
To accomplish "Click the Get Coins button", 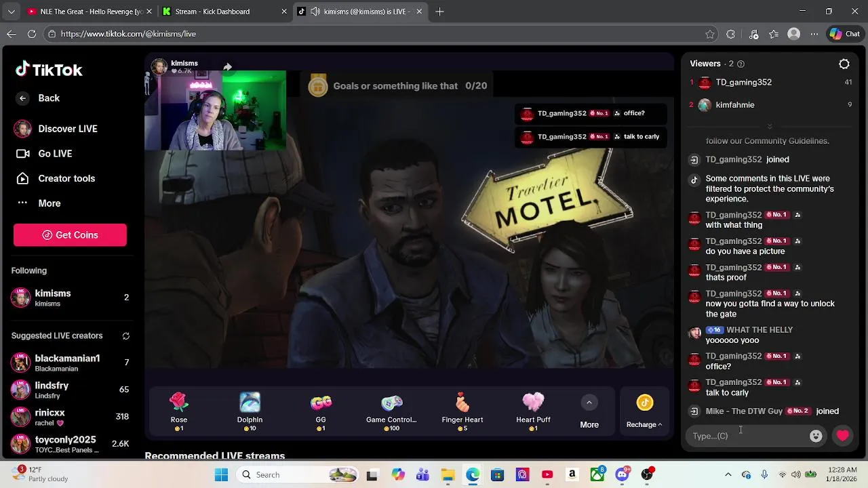I will click(x=70, y=235).
